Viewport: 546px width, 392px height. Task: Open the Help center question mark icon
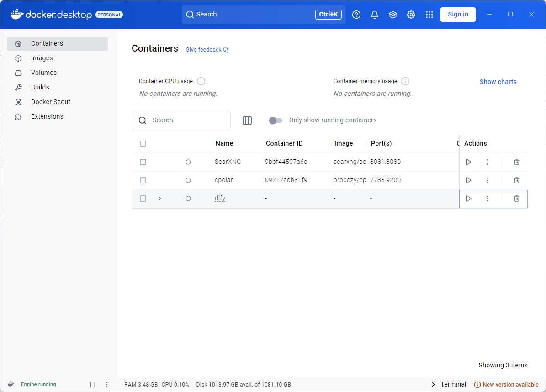pyautogui.click(x=356, y=15)
